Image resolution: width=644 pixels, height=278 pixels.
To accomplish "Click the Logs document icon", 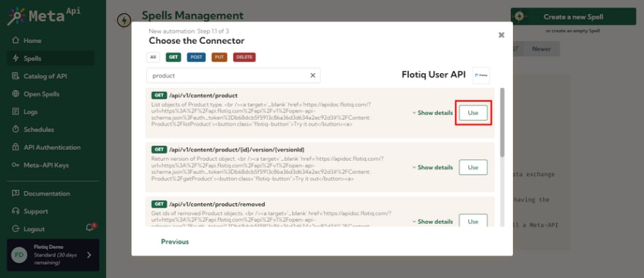I will pos(15,111).
